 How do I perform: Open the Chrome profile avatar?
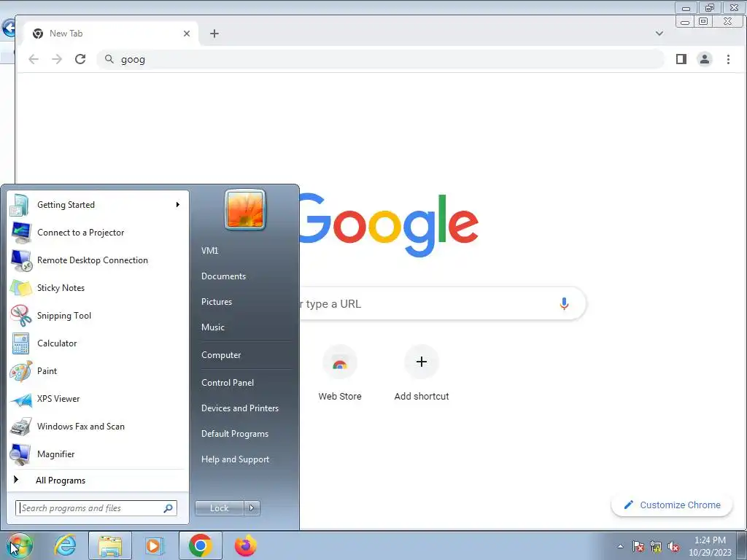point(705,59)
